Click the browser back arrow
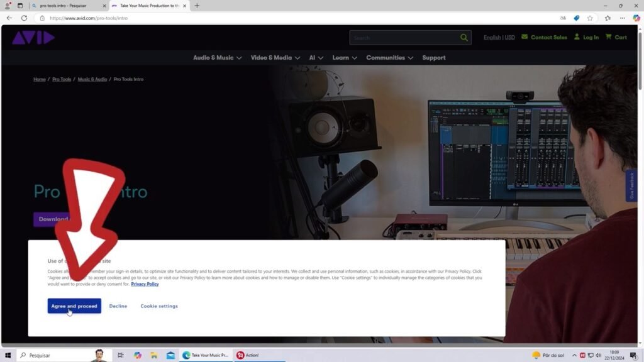 click(x=9, y=18)
